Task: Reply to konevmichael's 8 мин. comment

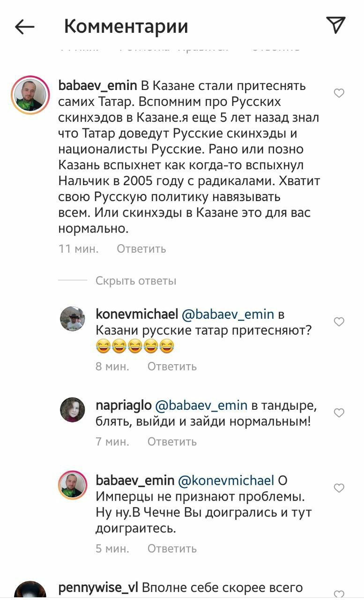Action: (x=172, y=366)
